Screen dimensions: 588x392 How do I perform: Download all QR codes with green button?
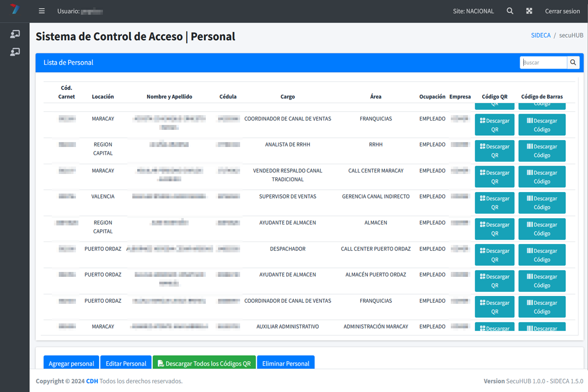click(x=204, y=363)
